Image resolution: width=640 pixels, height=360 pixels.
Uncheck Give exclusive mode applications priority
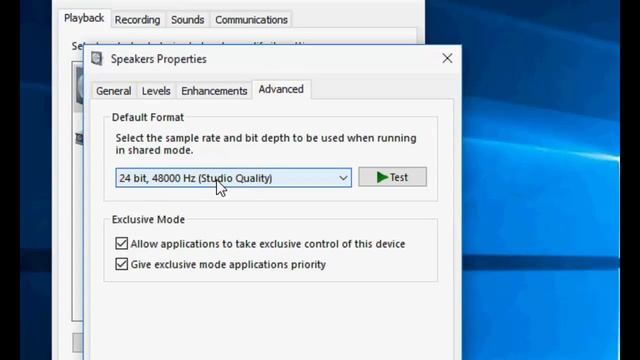click(x=122, y=264)
